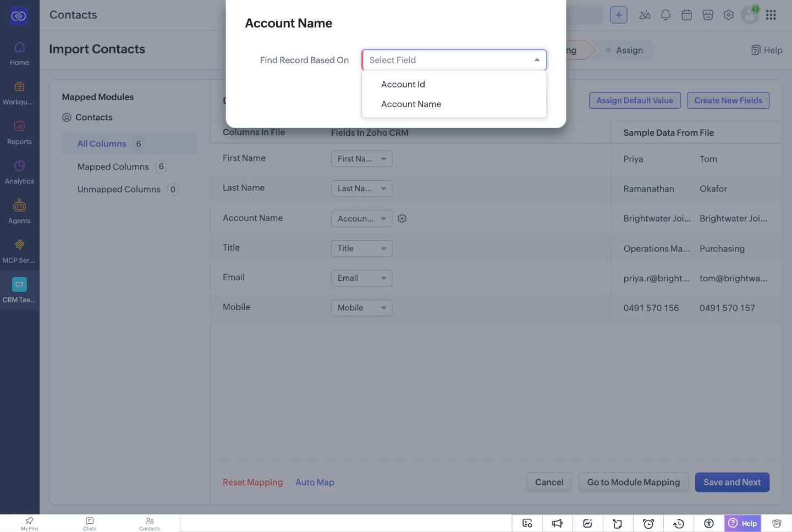This screenshot has width=792, height=532.
Task: Go to Home in the sidebar
Action: (x=19, y=54)
